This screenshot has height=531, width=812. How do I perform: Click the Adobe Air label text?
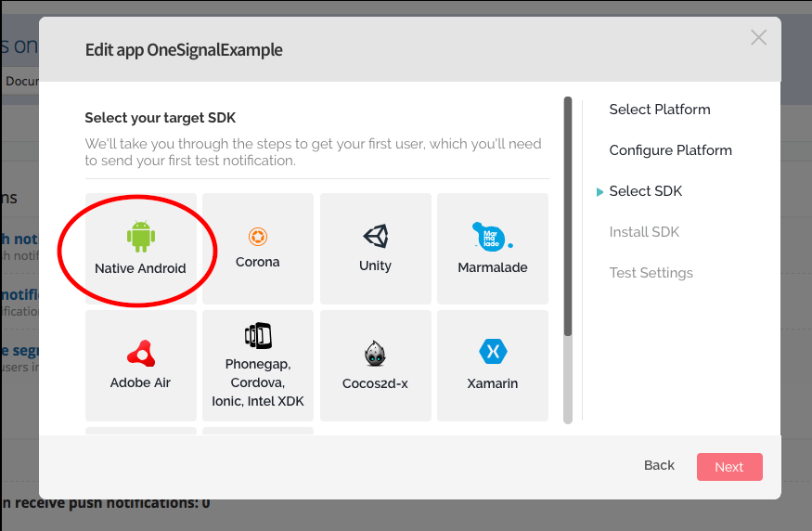tap(140, 382)
